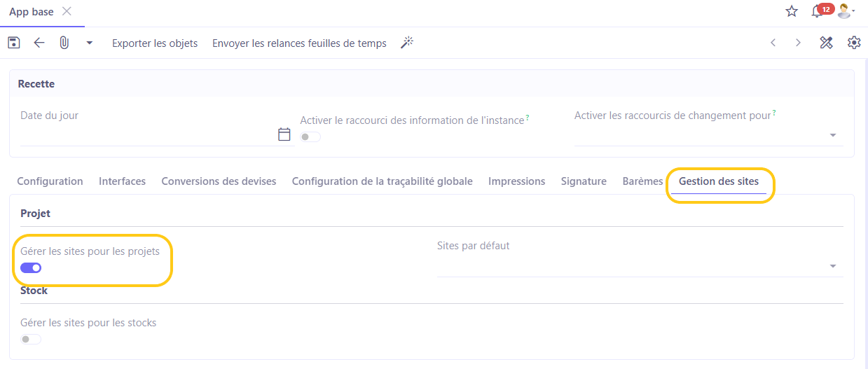The image size is (868, 369).
Task: Toggle Activer le raccourci des information de l'instance
Action: click(310, 137)
